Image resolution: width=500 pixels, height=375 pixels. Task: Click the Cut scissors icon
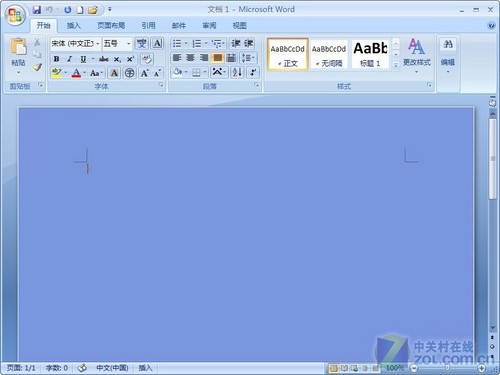(37, 42)
